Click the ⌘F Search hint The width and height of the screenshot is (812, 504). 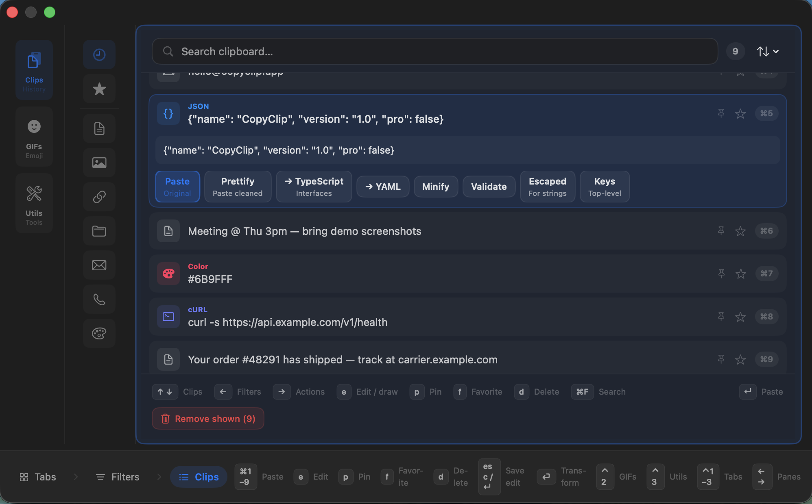pyautogui.click(x=598, y=392)
